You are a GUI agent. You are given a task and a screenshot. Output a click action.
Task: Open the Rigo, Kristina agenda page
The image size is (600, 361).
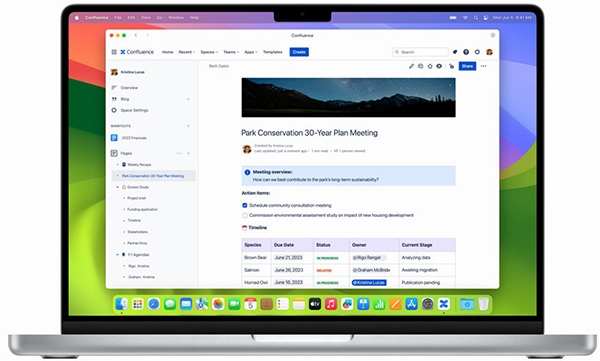[139, 266]
